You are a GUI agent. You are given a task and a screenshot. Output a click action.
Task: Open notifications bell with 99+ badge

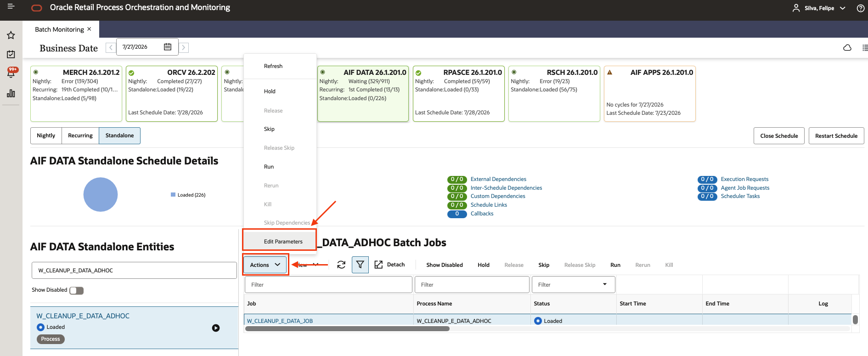click(11, 72)
